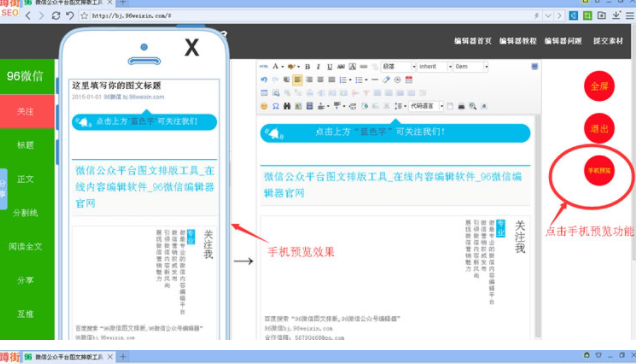
Task: Click the undo arrow icon
Action: tap(264, 80)
